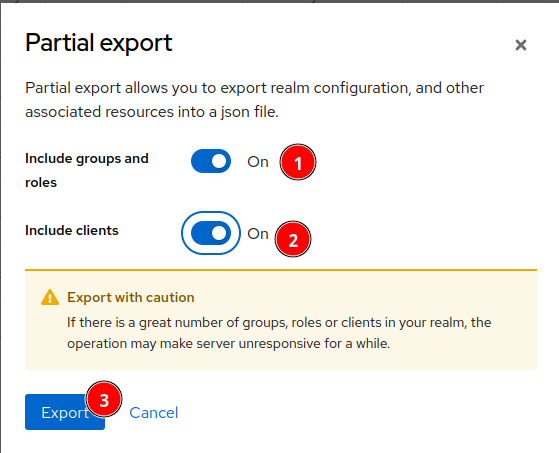The width and height of the screenshot is (559, 453).
Task: Click the 'Include clients' label
Action: tap(72, 230)
